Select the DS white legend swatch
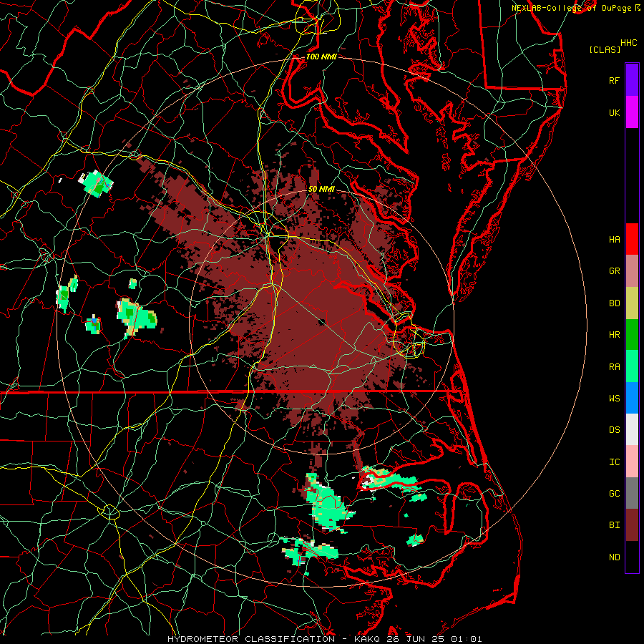 pyautogui.click(x=632, y=429)
